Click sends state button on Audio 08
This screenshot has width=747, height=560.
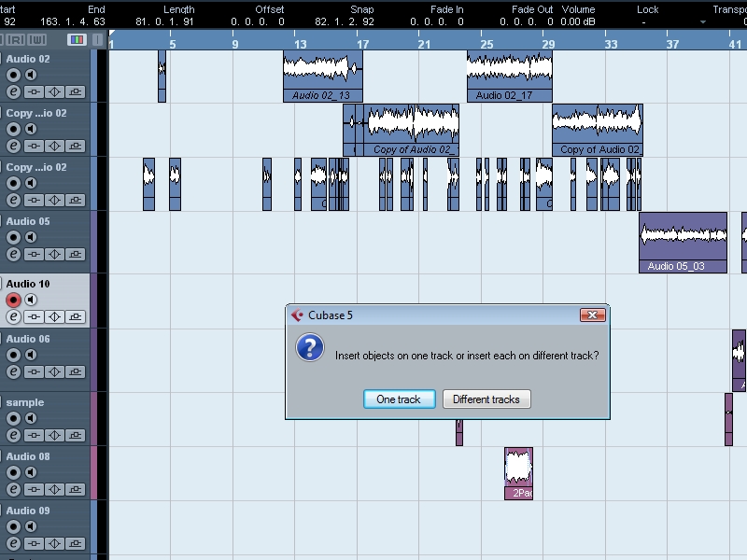click(76, 489)
